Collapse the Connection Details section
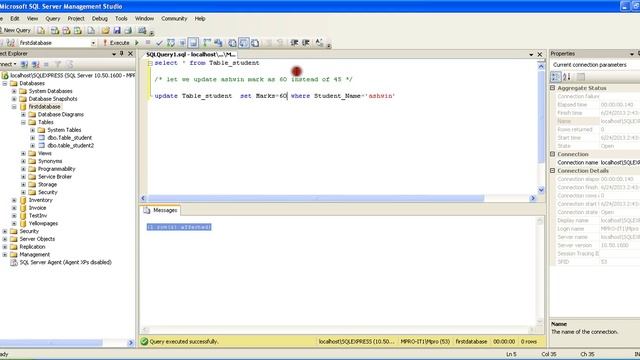 pos(553,171)
